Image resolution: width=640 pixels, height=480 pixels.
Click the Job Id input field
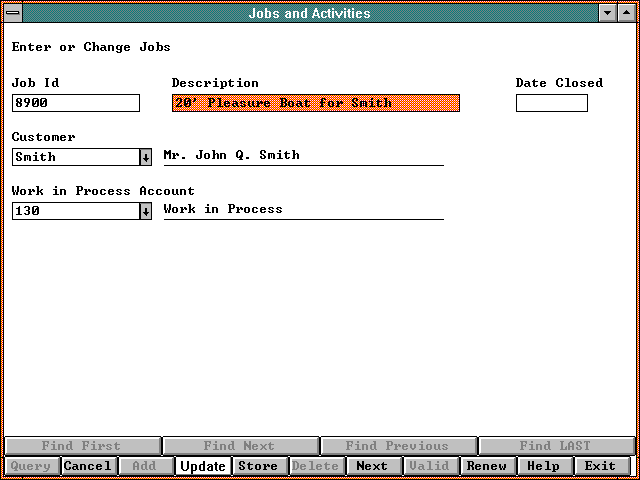[x=76, y=103]
